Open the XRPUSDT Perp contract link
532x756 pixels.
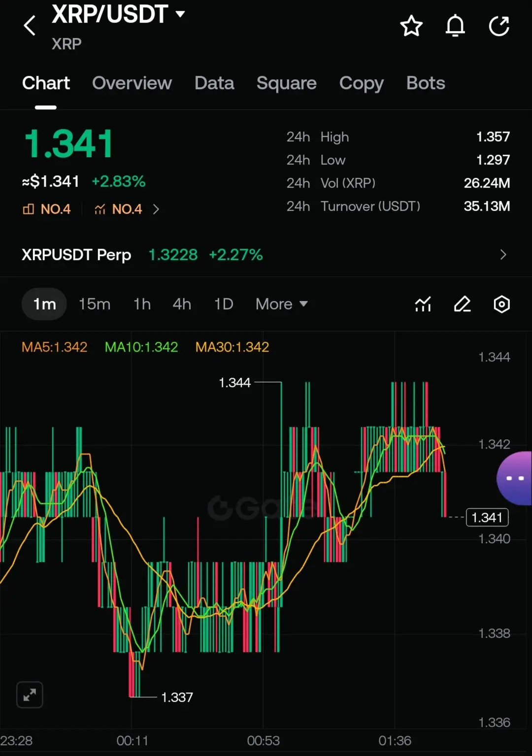click(76, 255)
